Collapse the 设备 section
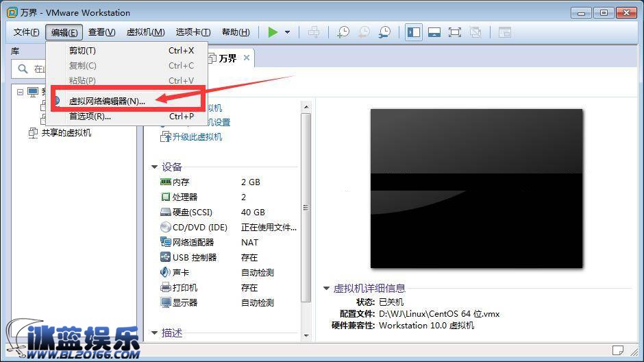The width and height of the screenshot is (644, 362). tap(154, 167)
